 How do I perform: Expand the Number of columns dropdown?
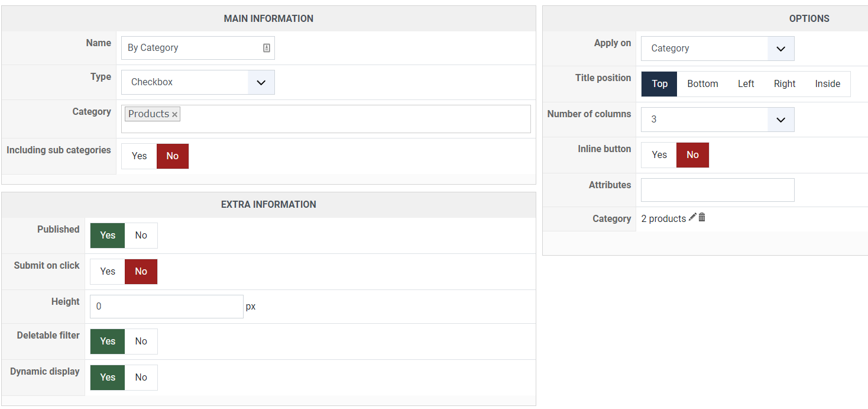click(x=717, y=120)
